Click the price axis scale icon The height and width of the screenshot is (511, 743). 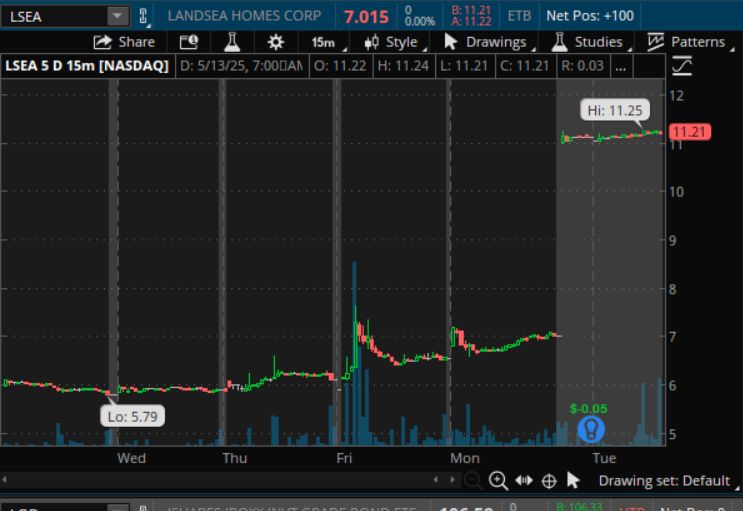tap(682, 66)
